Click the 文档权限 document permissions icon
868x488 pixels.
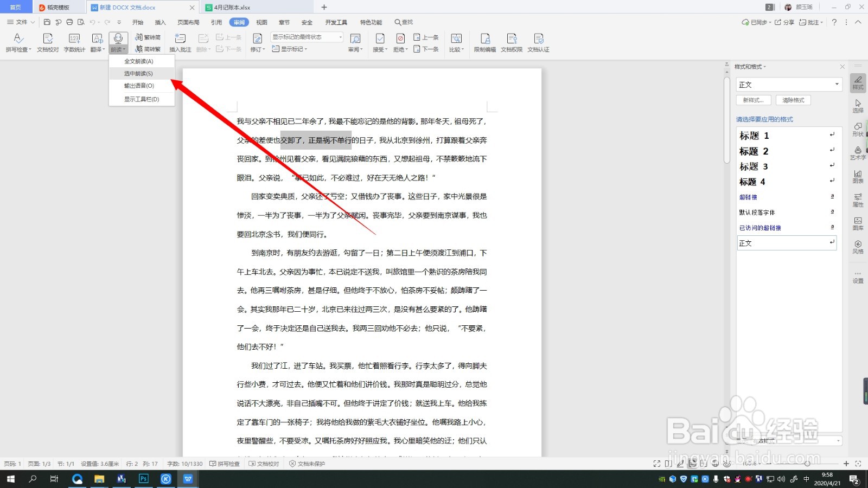511,42
